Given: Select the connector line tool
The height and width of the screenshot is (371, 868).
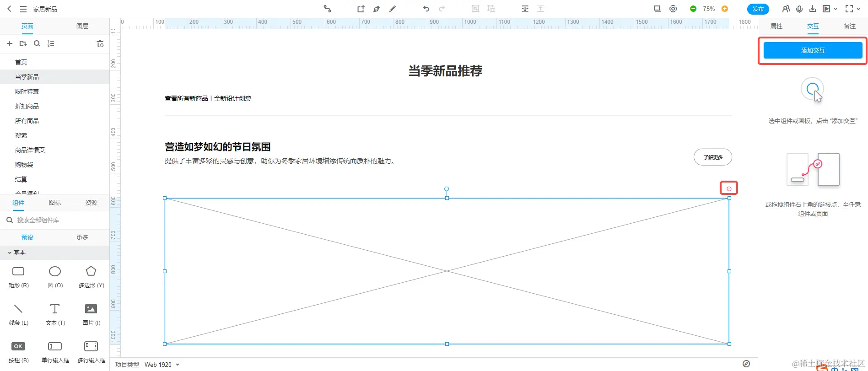Looking at the screenshot, I should tap(327, 9).
